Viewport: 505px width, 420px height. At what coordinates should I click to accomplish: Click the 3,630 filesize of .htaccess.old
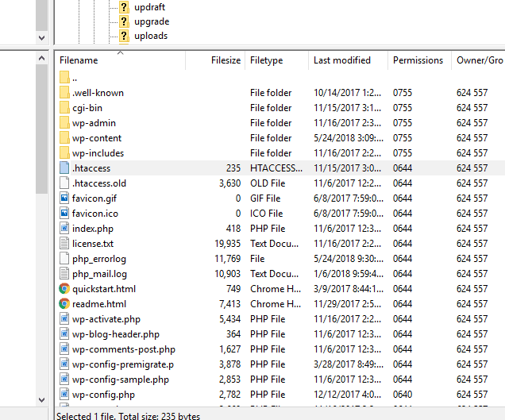tap(230, 183)
